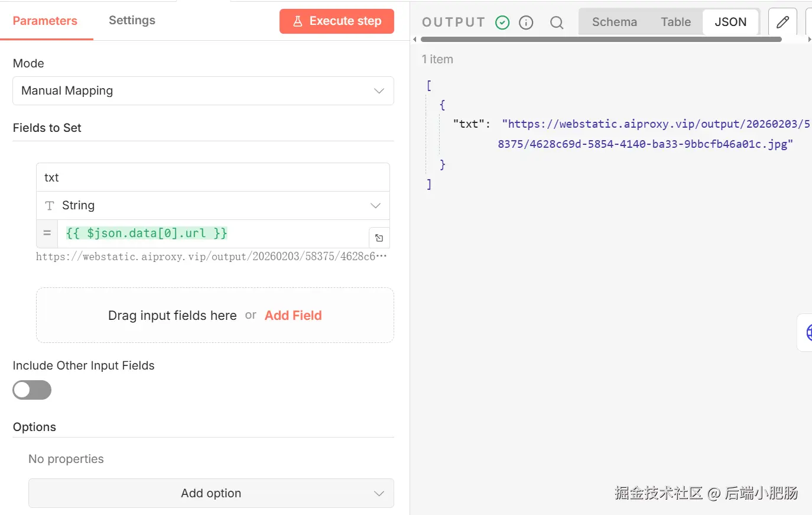Switch output view to Table
The image size is (812, 515).
click(x=675, y=22)
